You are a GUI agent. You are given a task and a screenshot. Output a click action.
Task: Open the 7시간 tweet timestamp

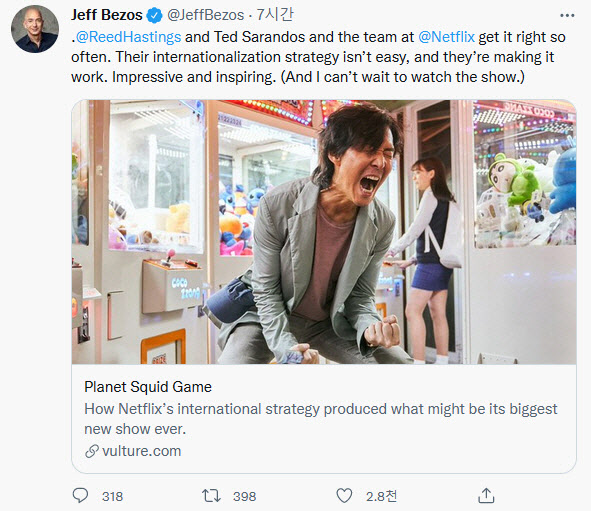coord(275,15)
